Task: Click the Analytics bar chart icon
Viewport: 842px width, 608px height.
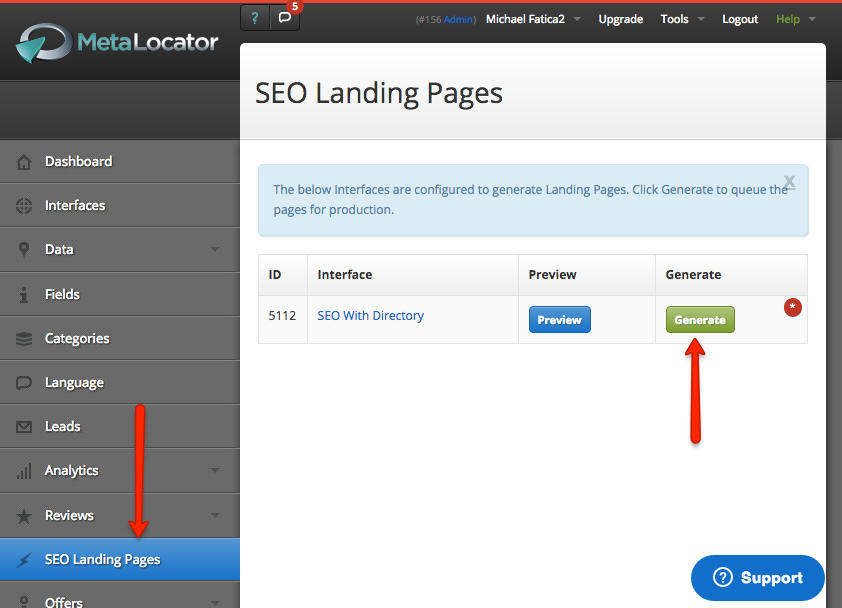Action: point(24,471)
